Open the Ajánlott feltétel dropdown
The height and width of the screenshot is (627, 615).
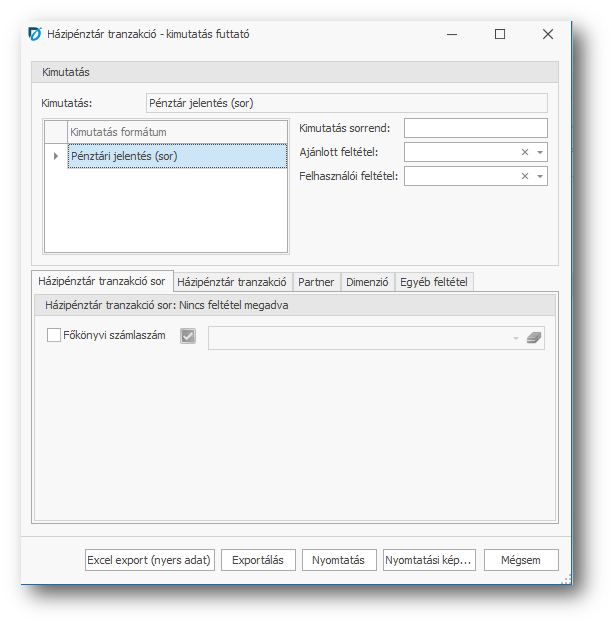(x=540, y=152)
